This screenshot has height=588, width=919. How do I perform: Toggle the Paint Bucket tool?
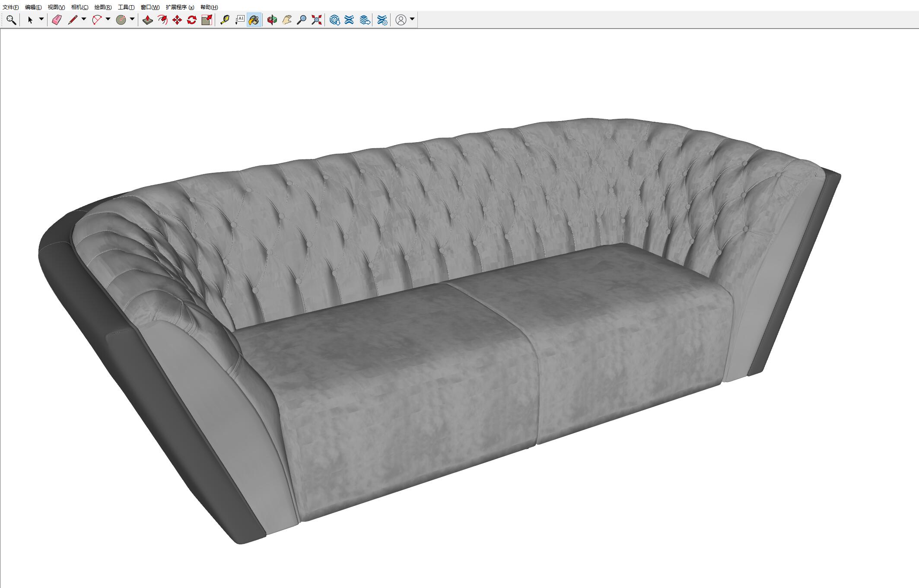[x=254, y=20]
